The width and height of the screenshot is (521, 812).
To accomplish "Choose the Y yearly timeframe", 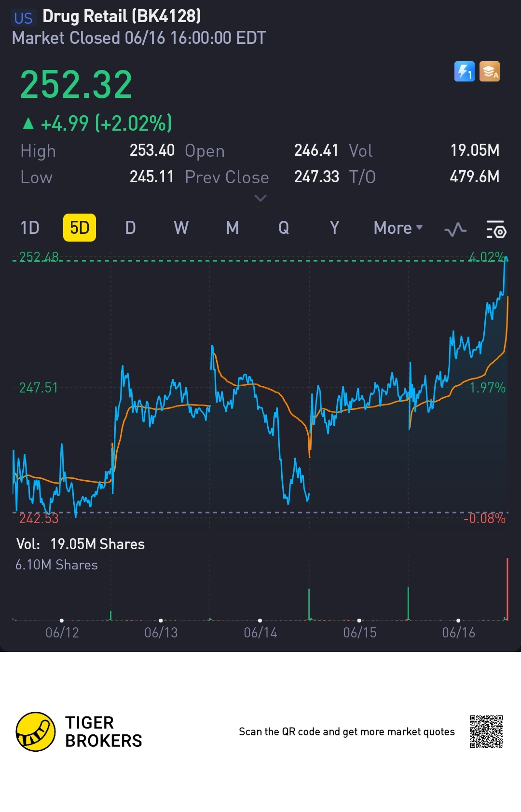I will (x=334, y=228).
